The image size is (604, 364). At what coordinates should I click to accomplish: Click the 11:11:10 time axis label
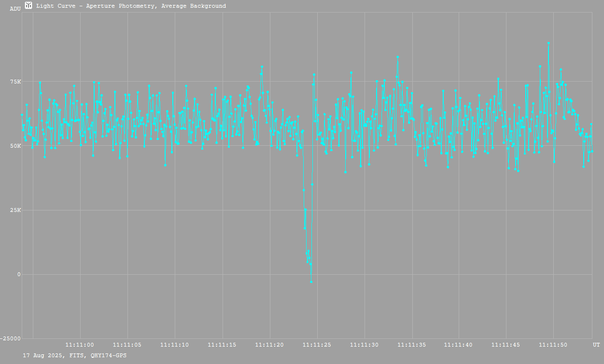[175, 345]
